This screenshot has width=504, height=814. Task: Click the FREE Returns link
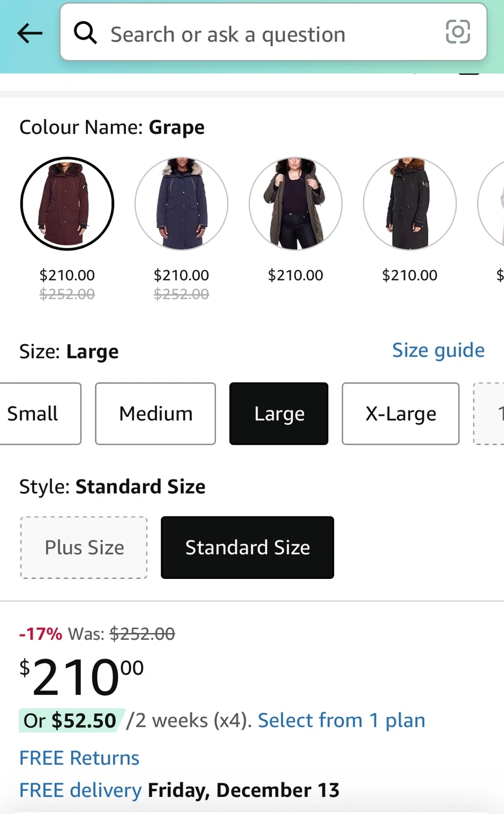[x=80, y=757]
